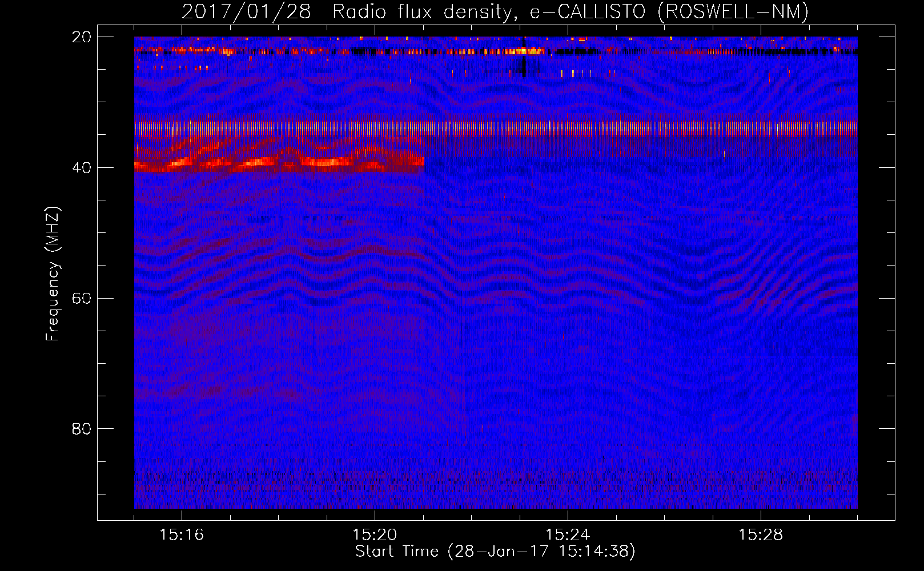924x571 pixels.
Task: Click the '15:16' time tick label
Action: 182,535
